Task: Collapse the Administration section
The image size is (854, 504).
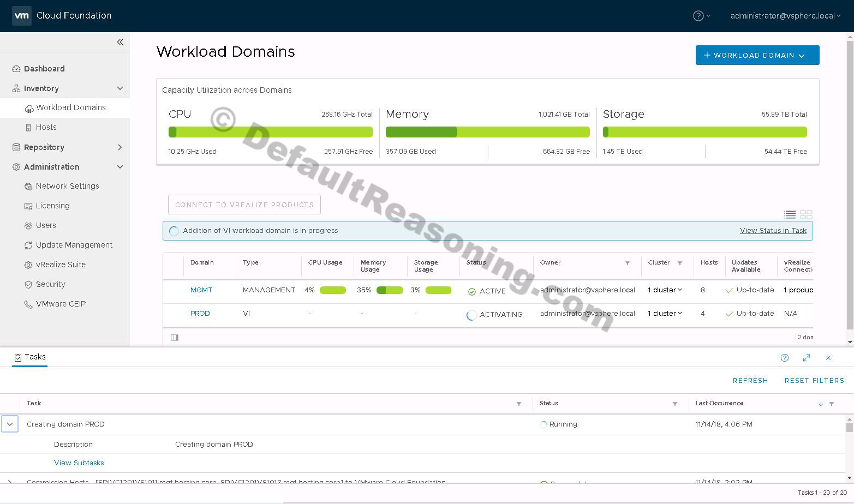Action: (x=120, y=167)
